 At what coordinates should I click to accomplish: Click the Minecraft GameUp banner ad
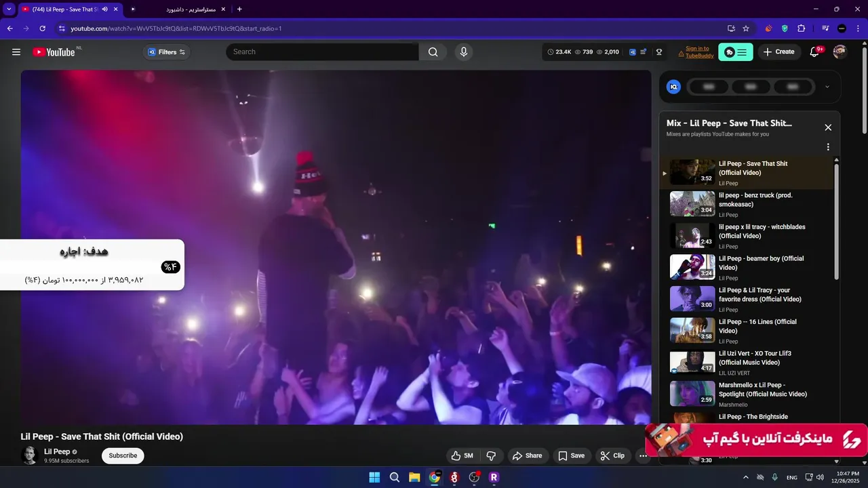tap(756, 439)
